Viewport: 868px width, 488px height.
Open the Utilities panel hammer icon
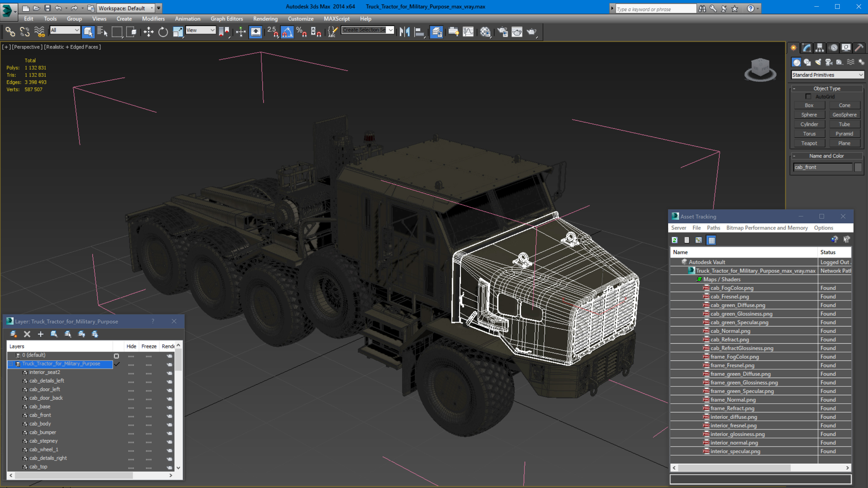859,48
